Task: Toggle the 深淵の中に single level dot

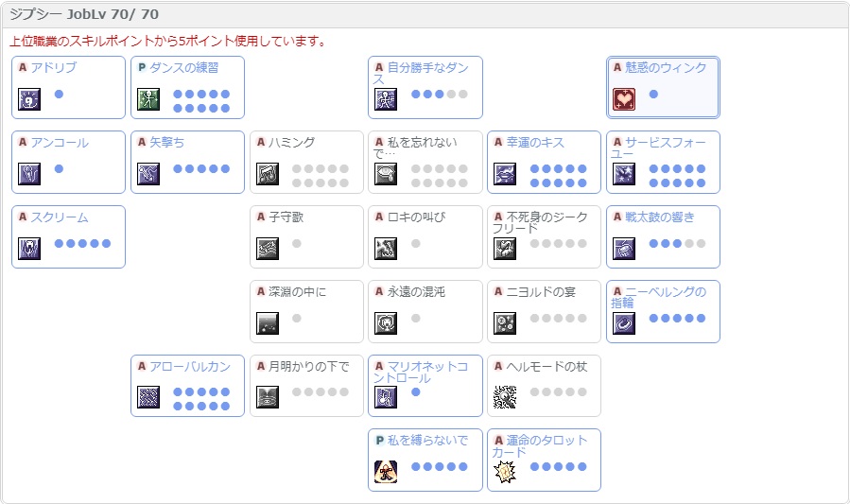Action: (x=297, y=318)
